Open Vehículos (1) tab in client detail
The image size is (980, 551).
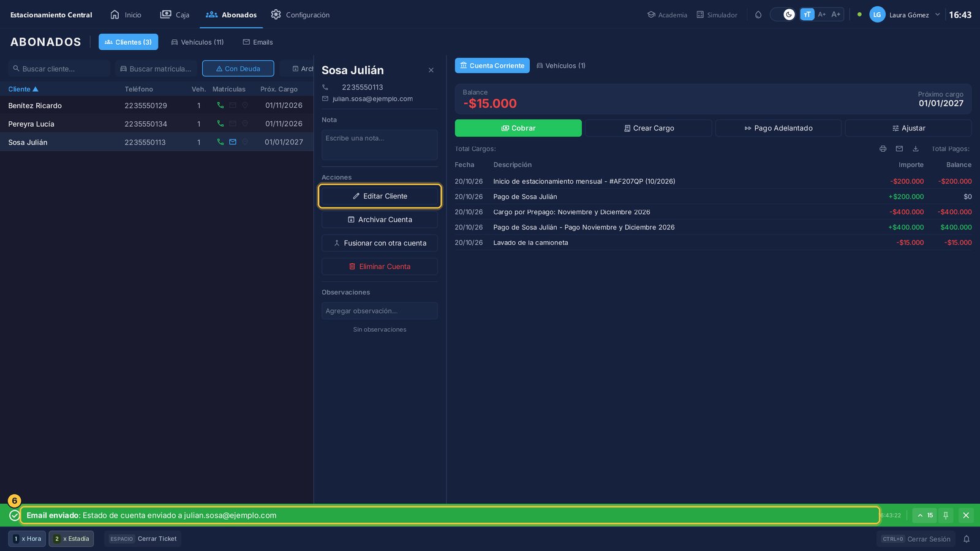(561, 66)
